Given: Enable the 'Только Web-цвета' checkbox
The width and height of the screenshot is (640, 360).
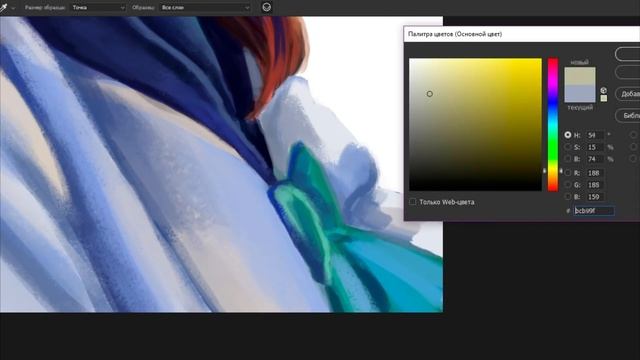Looking at the screenshot, I should [x=413, y=202].
